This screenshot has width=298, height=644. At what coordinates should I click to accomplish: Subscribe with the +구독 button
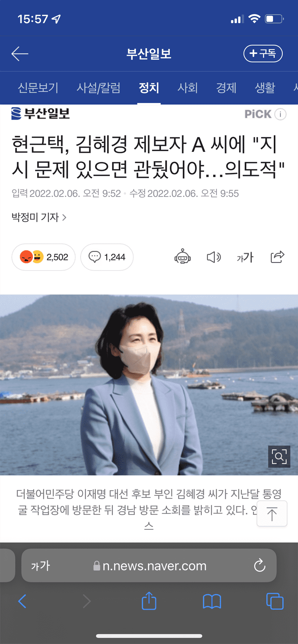[x=263, y=54]
